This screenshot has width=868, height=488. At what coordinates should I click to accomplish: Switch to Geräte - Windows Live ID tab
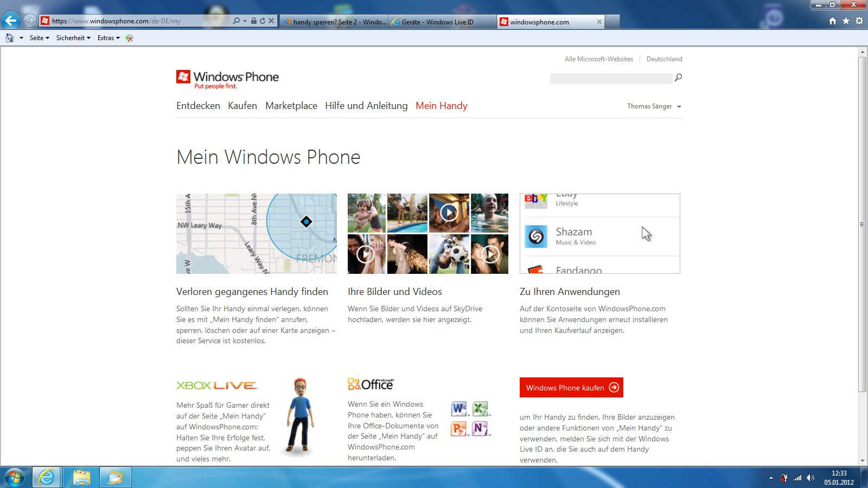[x=442, y=22]
